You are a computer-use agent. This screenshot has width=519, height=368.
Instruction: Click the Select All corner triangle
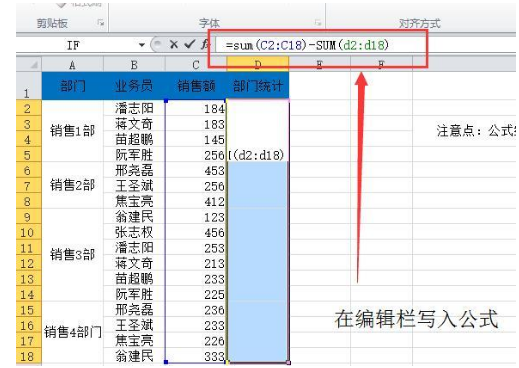coord(34,64)
